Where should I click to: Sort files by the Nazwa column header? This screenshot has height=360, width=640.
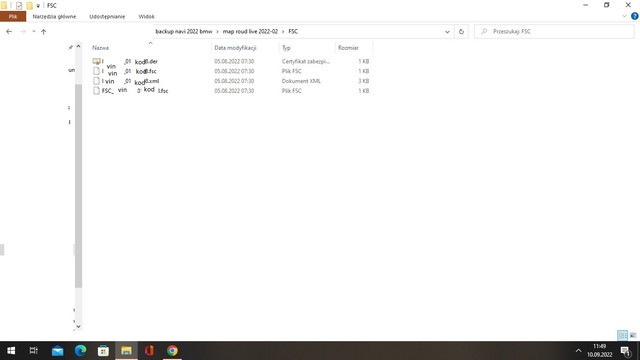[x=100, y=48]
